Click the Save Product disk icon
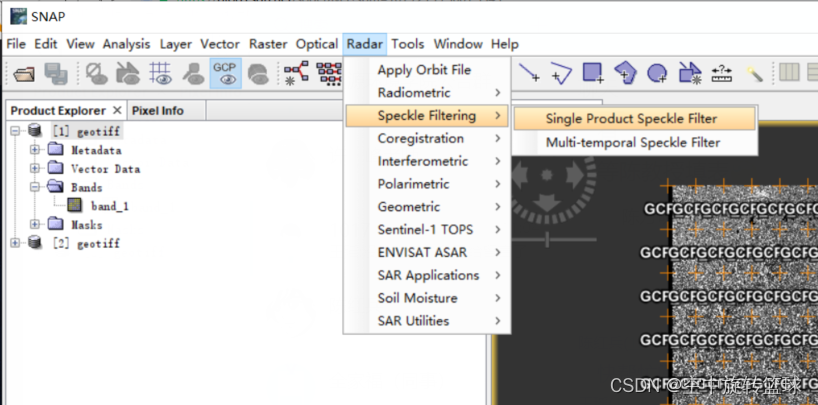818x405 pixels. (x=55, y=74)
